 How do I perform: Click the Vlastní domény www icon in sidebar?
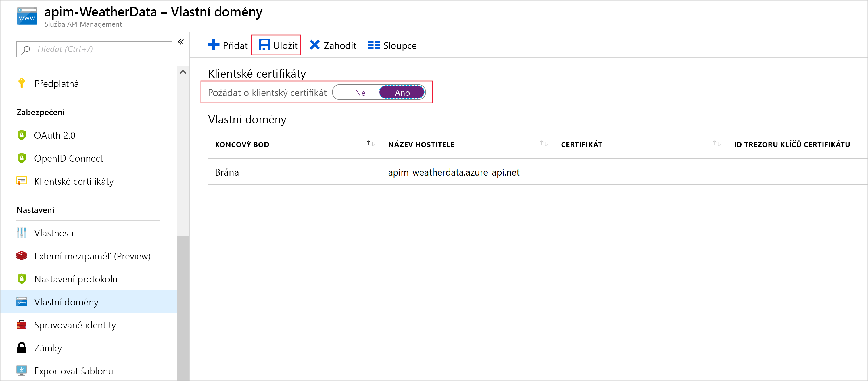coord(22,301)
